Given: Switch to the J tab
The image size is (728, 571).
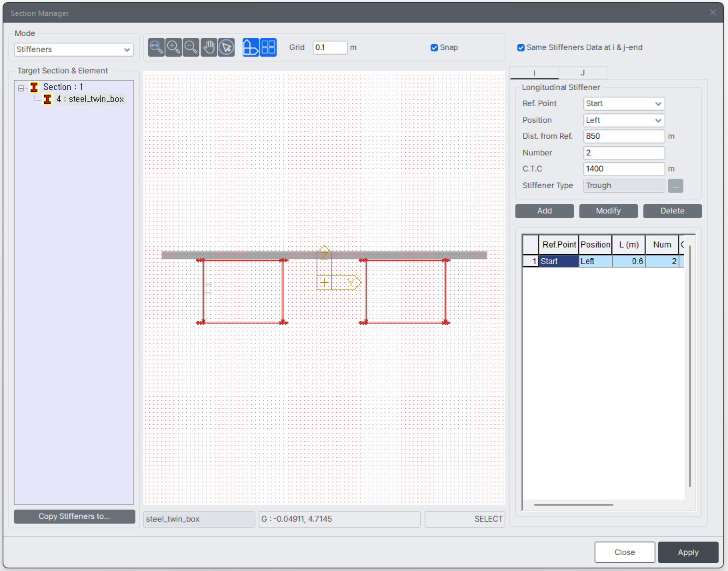Looking at the screenshot, I should [x=583, y=73].
